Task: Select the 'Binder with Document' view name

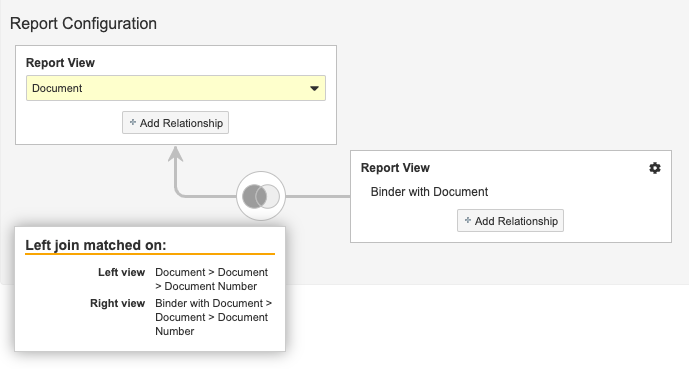Action: click(x=429, y=192)
